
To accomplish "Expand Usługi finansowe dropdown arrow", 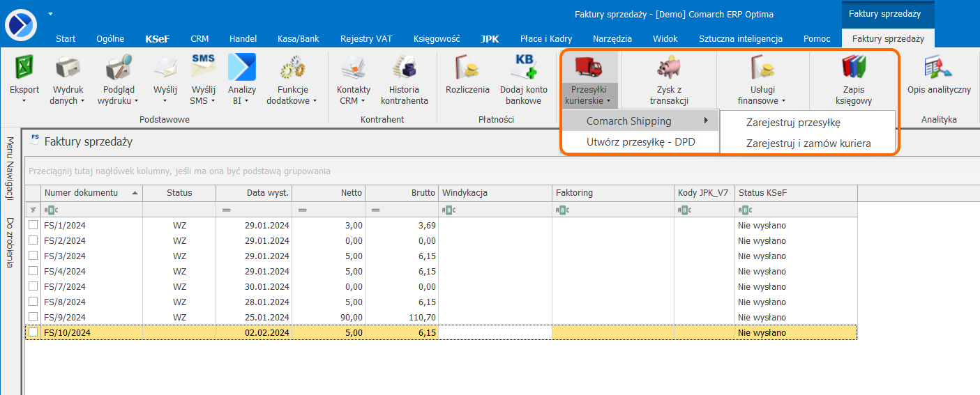I will (x=783, y=101).
